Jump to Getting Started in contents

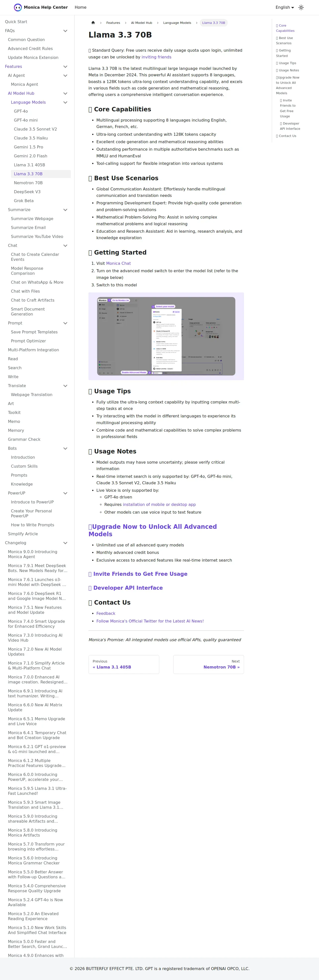tap(283, 53)
